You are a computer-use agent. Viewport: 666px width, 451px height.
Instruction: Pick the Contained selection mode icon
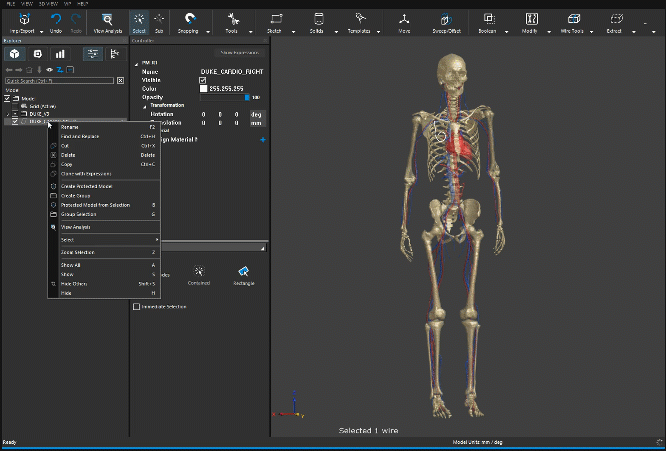pos(200,271)
